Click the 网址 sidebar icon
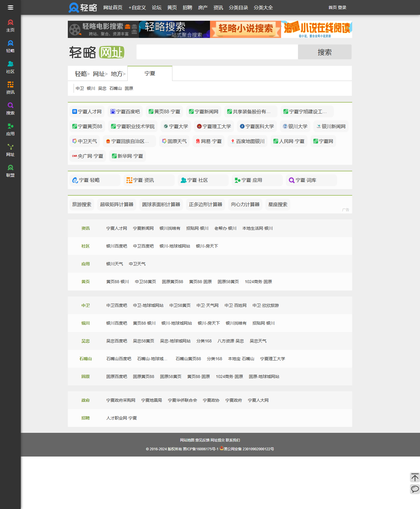The width and height of the screenshot is (420, 509). click(10, 150)
